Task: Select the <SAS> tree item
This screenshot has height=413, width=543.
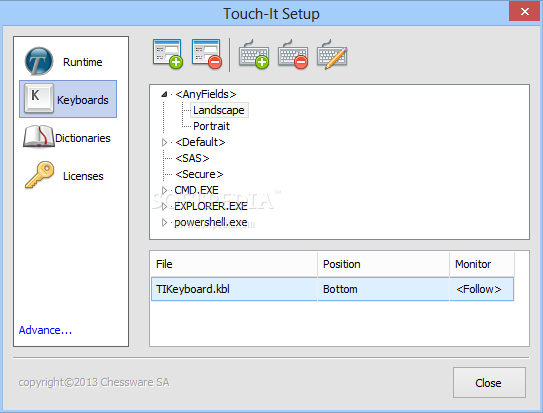Action: (x=192, y=158)
